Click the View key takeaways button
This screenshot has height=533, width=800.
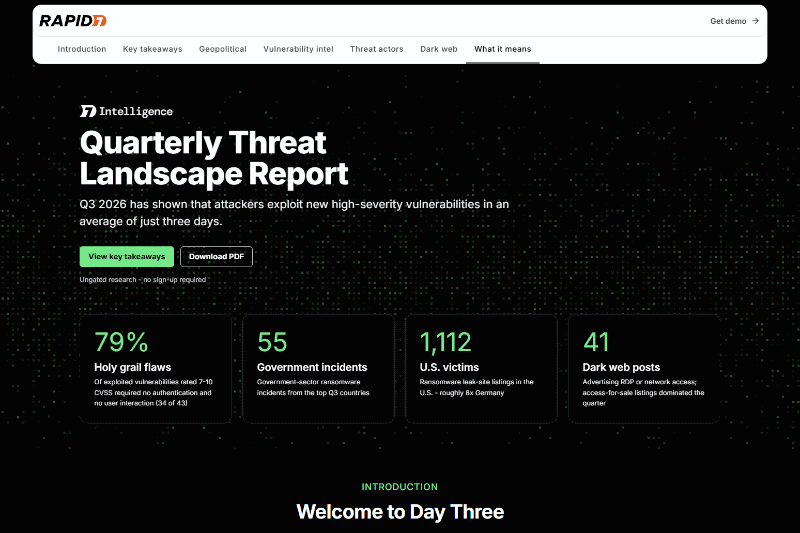click(127, 257)
